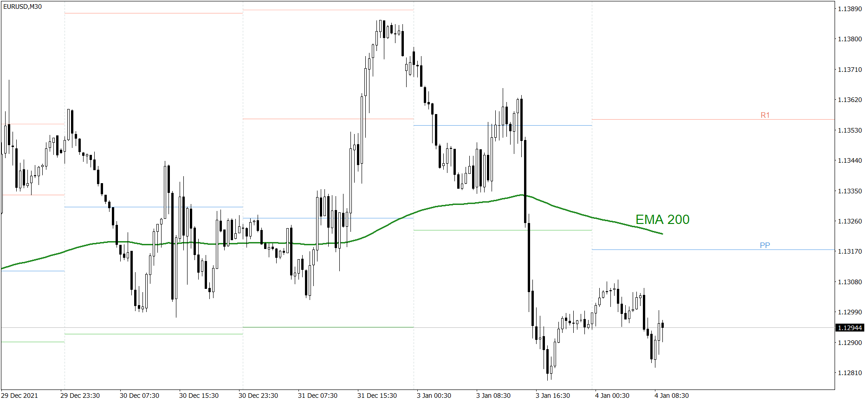This screenshot has width=868, height=402.
Task: Click the 1.13530 price scale value
Action: (849, 130)
